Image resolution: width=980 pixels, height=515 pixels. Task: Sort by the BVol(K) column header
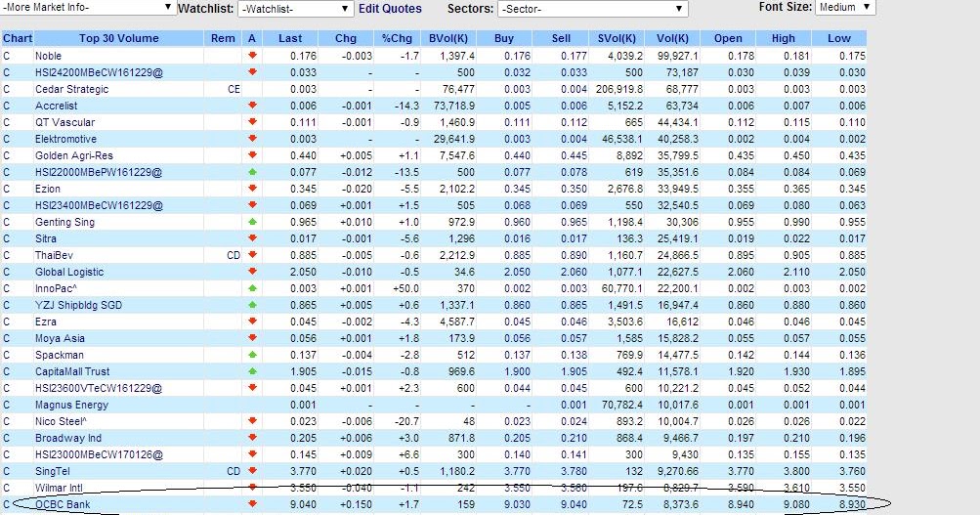pos(448,38)
